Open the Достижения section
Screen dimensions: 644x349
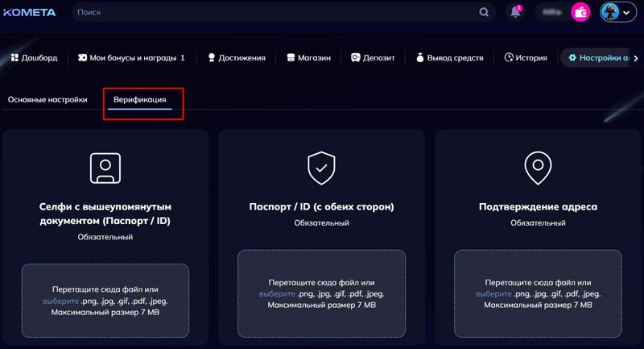236,58
